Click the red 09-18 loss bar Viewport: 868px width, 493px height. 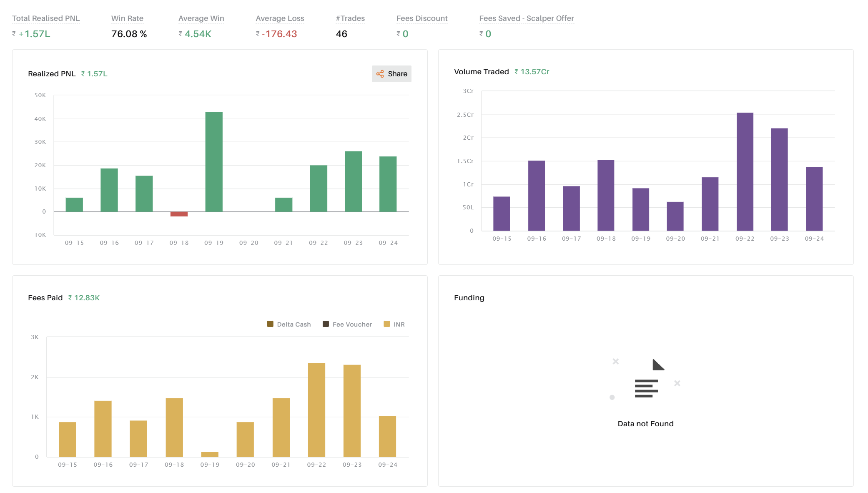(179, 214)
